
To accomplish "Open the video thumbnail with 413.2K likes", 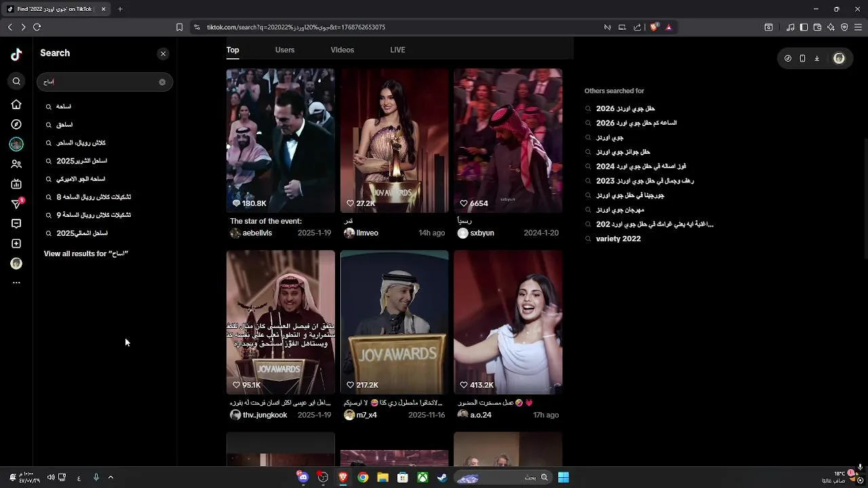I will click(508, 322).
